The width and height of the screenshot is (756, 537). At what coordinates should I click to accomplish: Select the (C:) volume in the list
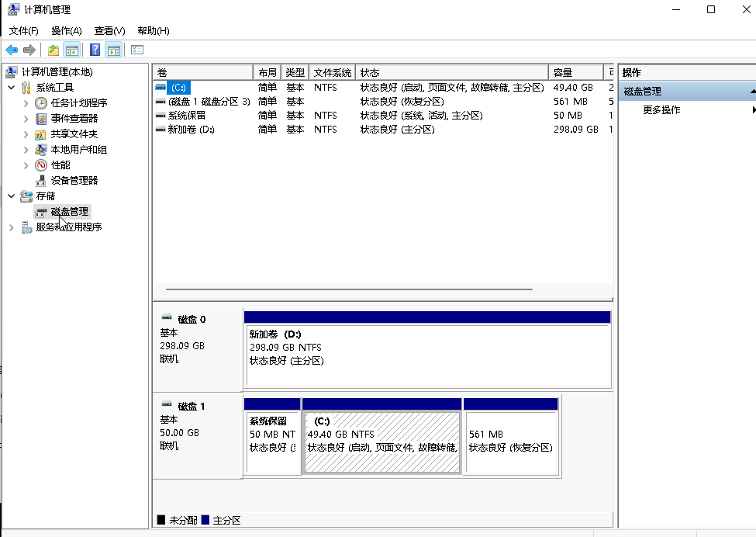pos(178,88)
